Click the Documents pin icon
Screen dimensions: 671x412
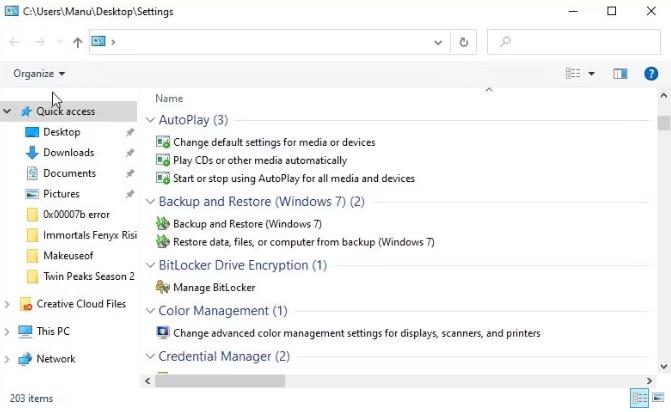130,173
